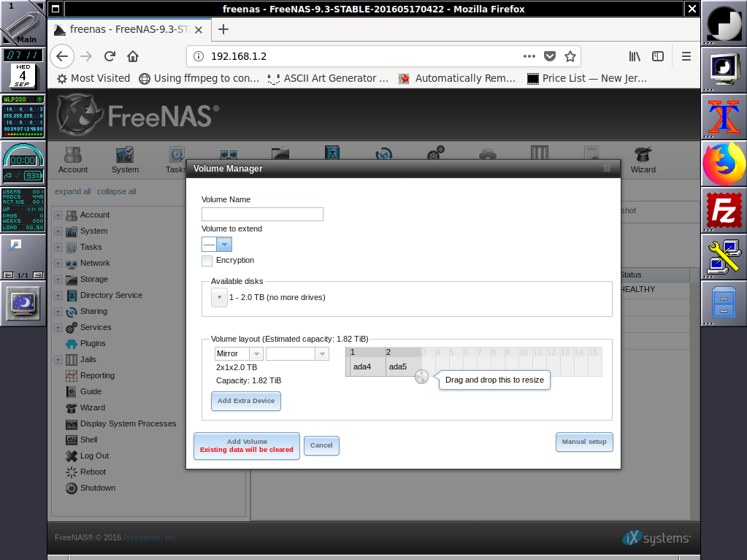The width and height of the screenshot is (747, 560).
Task: Click the Reboot icon in sidebar
Action: tap(72, 472)
